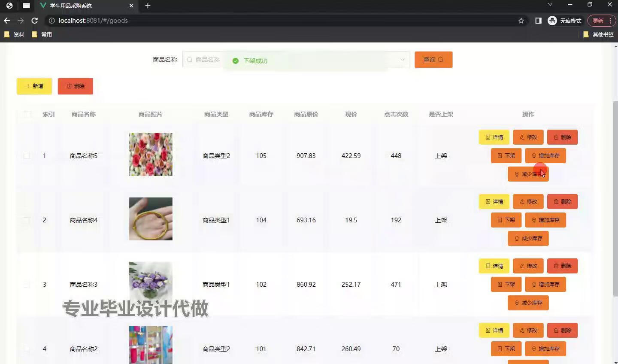Select the 商品类型2 cell of 商品名称5
This screenshot has height=364, width=618.
(x=216, y=155)
